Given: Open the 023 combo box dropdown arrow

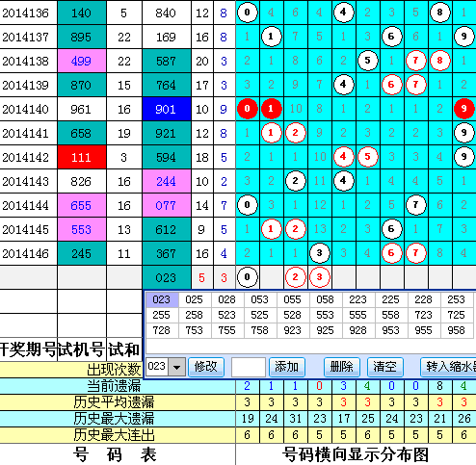Looking at the screenshot, I should click(176, 367).
